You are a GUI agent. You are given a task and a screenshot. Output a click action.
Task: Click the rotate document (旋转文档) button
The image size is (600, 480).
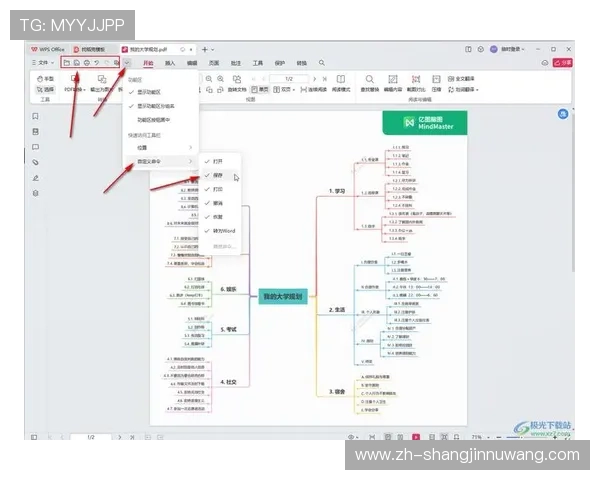point(237,84)
